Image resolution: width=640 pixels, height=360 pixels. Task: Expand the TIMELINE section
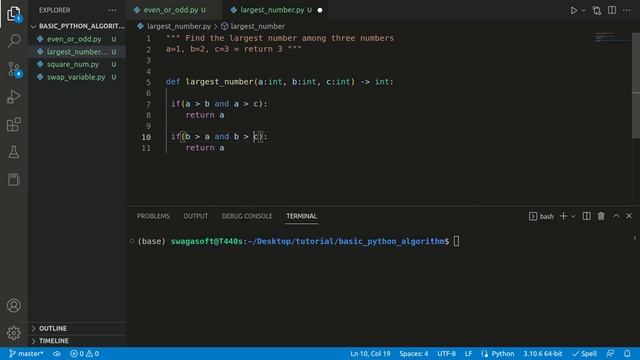click(77, 341)
